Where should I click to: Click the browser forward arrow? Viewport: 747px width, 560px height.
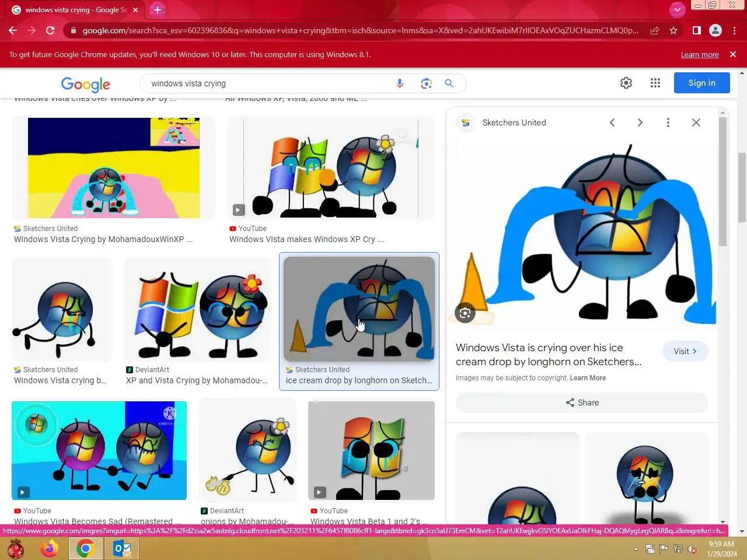32,30
